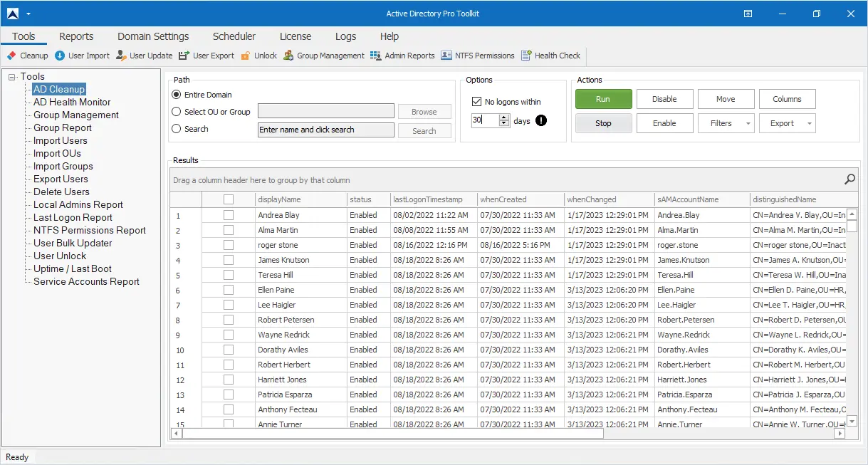Select the Entire Domain radio button
The image size is (868, 465).
[x=177, y=95]
